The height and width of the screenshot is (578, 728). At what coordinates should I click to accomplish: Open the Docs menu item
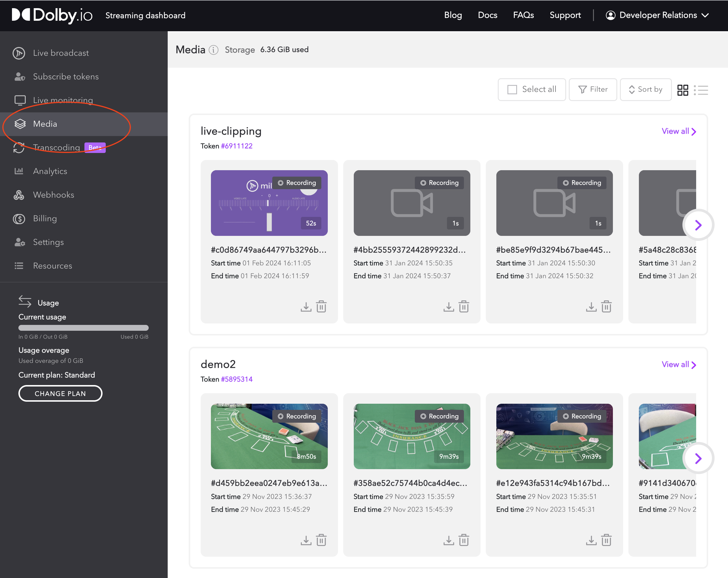(x=487, y=15)
